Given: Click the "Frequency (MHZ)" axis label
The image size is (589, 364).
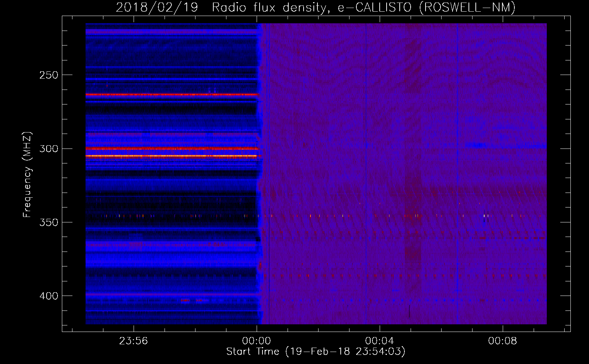Looking at the screenshot, I should [27, 175].
